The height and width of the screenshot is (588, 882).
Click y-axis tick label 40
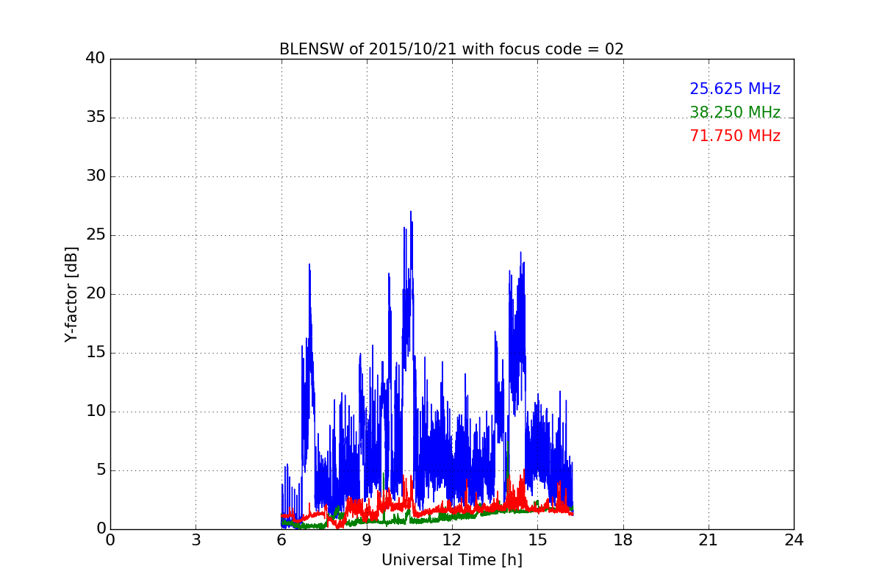96,59
